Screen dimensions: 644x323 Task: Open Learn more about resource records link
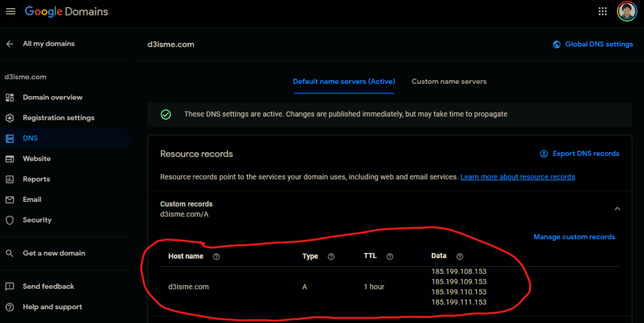click(x=517, y=177)
